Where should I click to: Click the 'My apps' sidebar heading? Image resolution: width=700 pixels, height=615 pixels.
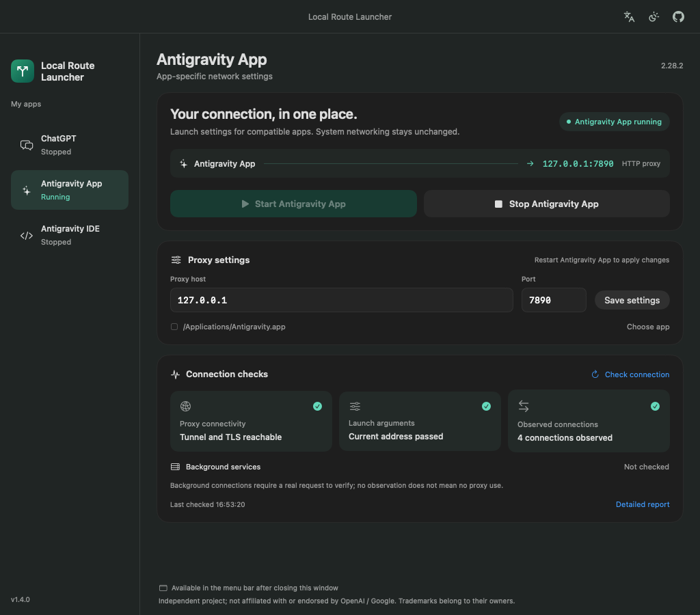(26, 104)
